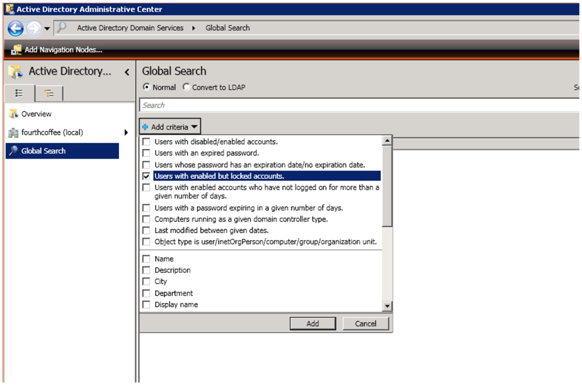The image size is (582, 392).
Task: Click the Add button in criteria list
Action: 313,323
